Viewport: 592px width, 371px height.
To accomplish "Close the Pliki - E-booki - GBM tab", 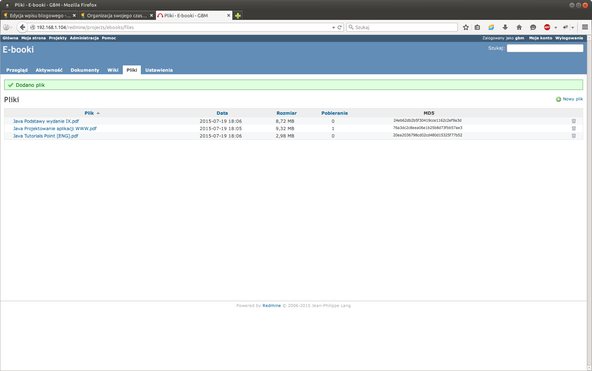I will click(x=228, y=15).
